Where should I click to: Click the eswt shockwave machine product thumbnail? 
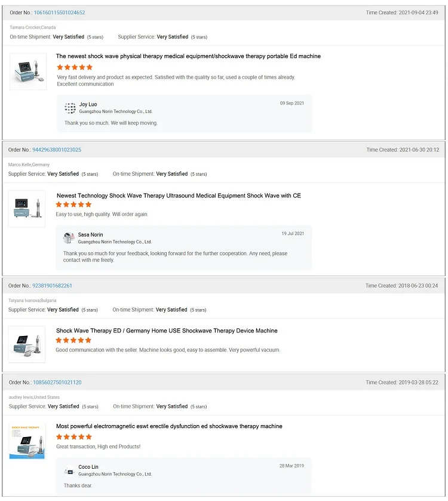pos(27,440)
